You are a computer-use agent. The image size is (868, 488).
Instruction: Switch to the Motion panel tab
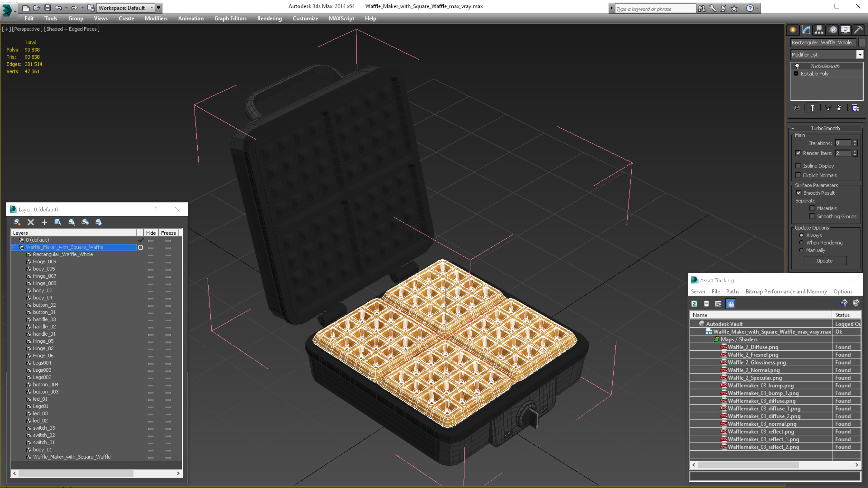833,30
